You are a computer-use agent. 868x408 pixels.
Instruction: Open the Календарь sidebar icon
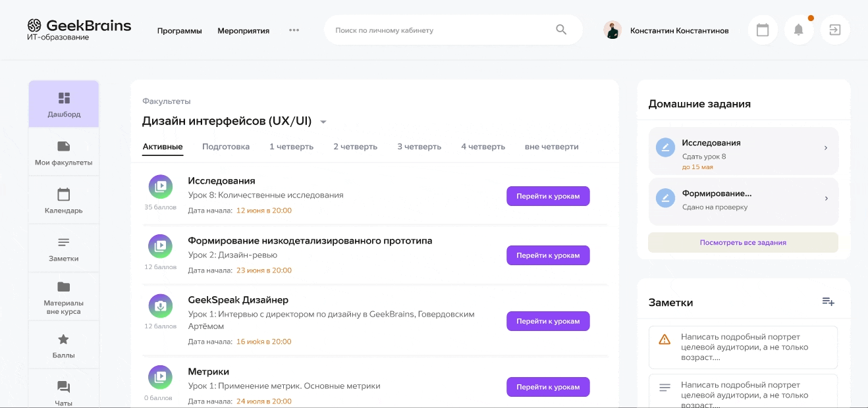pyautogui.click(x=63, y=199)
